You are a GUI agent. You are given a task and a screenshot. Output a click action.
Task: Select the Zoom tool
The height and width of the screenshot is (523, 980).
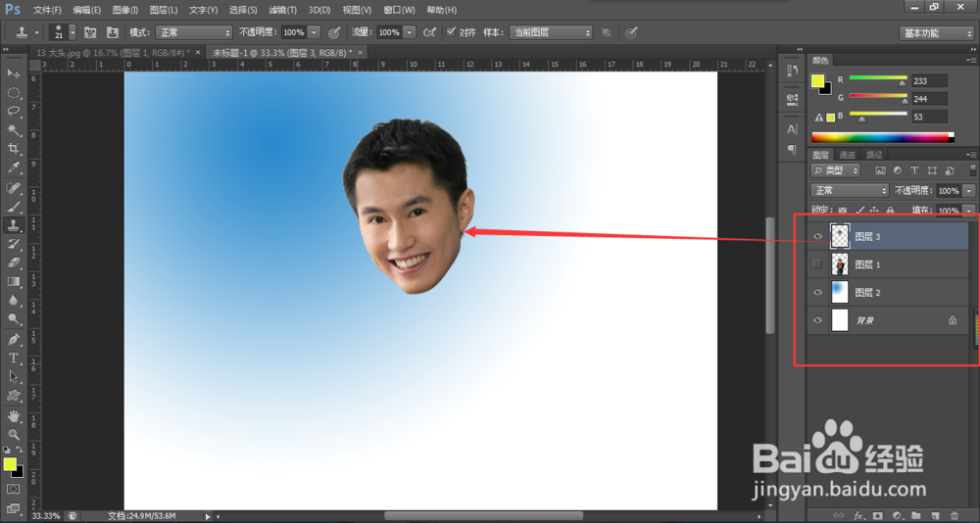click(x=13, y=434)
